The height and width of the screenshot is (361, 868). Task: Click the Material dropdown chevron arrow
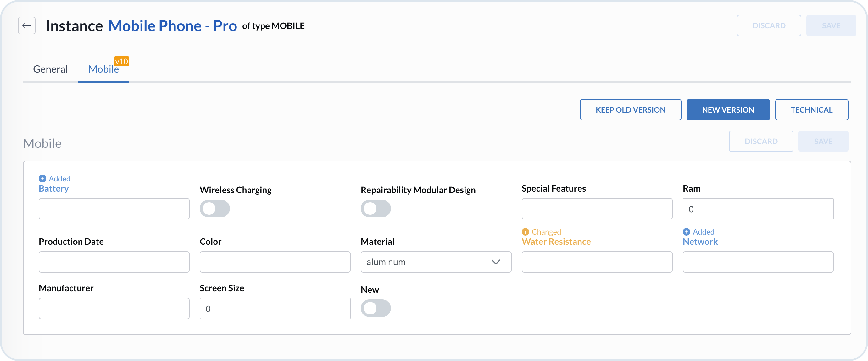tap(496, 262)
